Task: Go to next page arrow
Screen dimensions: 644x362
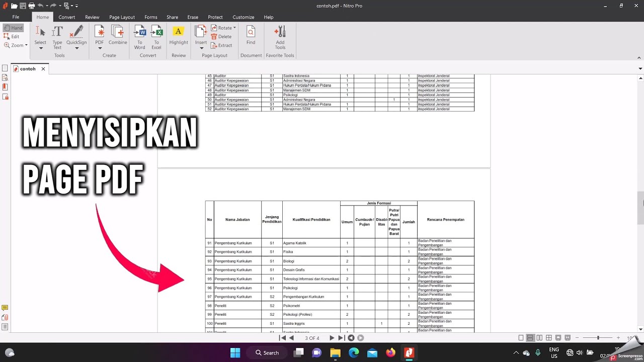Action: [x=332, y=338]
